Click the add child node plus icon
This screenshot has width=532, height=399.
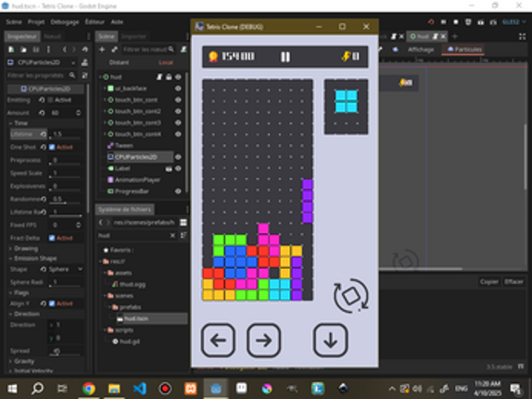tap(102, 49)
